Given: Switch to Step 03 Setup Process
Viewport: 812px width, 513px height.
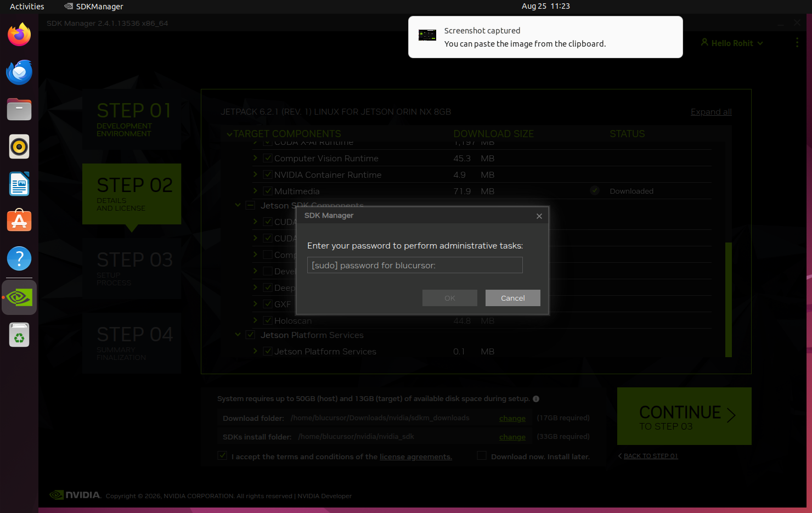Looking at the screenshot, I should pyautogui.click(x=132, y=268).
